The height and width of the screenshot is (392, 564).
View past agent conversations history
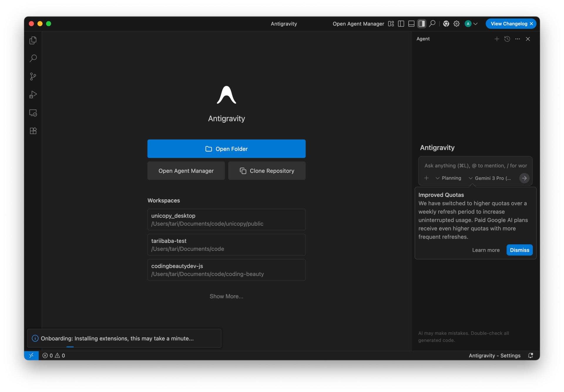click(x=507, y=39)
